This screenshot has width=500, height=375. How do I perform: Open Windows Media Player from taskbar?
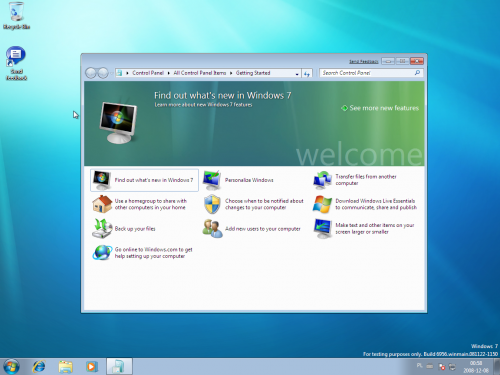coord(92,367)
